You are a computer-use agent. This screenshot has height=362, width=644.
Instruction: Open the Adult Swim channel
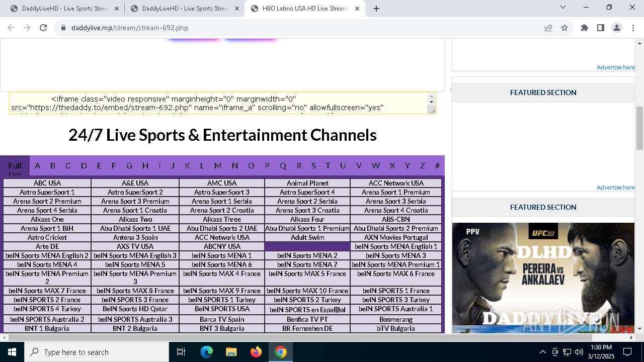pyautogui.click(x=307, y=237)
